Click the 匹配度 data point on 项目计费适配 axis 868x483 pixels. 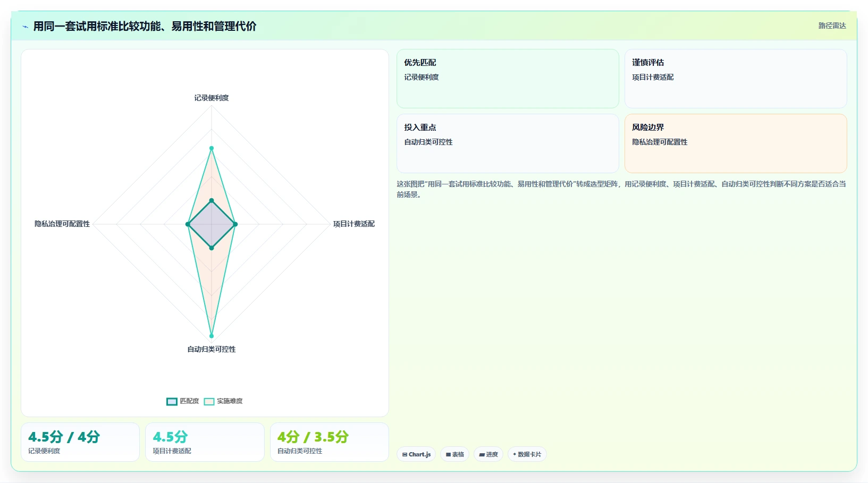(x=235, y=224)
